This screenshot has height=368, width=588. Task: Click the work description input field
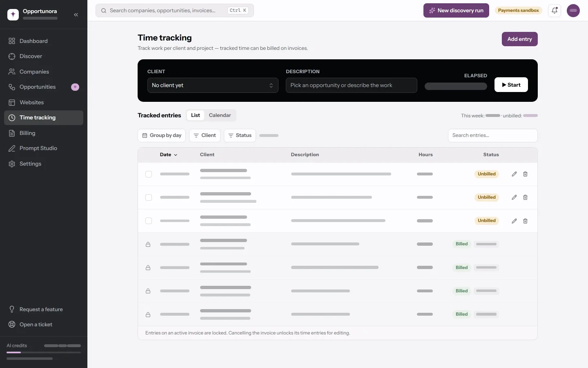[352, 85]
